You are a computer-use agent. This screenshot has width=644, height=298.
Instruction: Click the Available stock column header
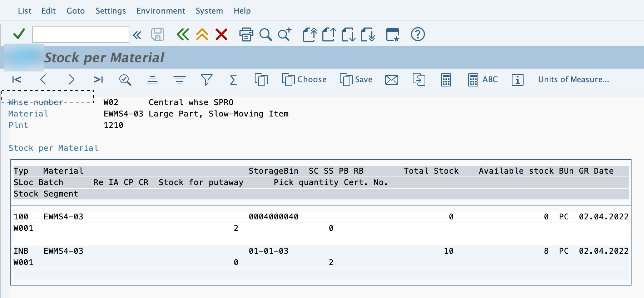pyautogui.click(x=516, y=171)
